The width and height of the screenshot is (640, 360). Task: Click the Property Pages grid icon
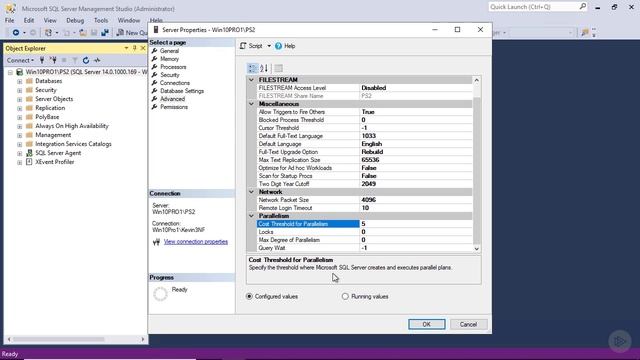[x=278, y=68]
